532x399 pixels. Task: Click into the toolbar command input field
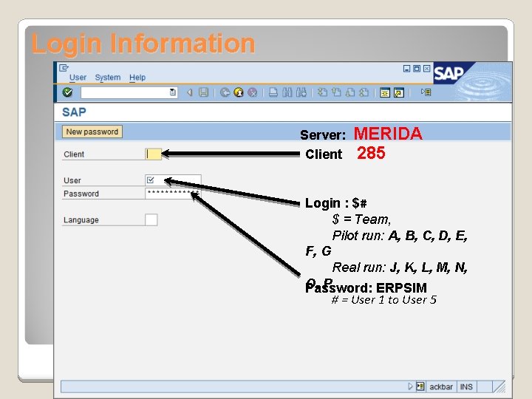129,92
